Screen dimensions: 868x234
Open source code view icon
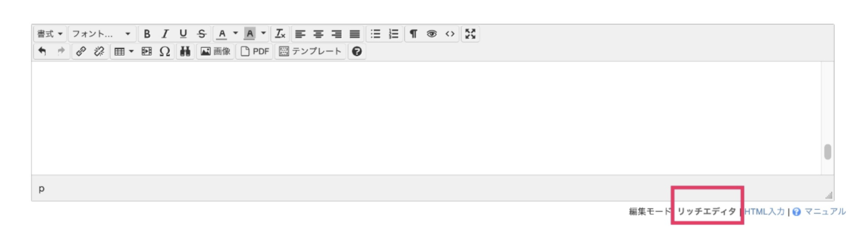click(450, 34)
